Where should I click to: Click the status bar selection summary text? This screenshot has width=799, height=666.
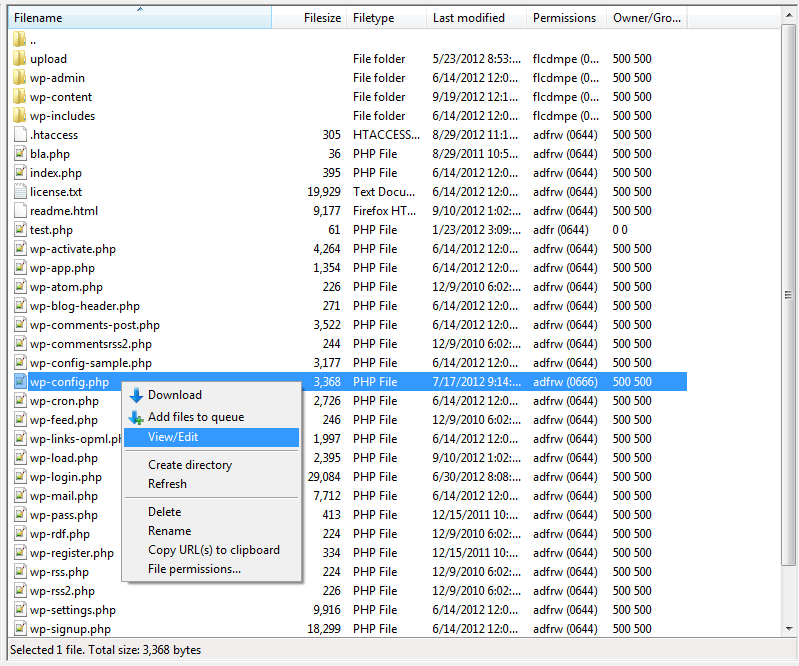[105, 650]
